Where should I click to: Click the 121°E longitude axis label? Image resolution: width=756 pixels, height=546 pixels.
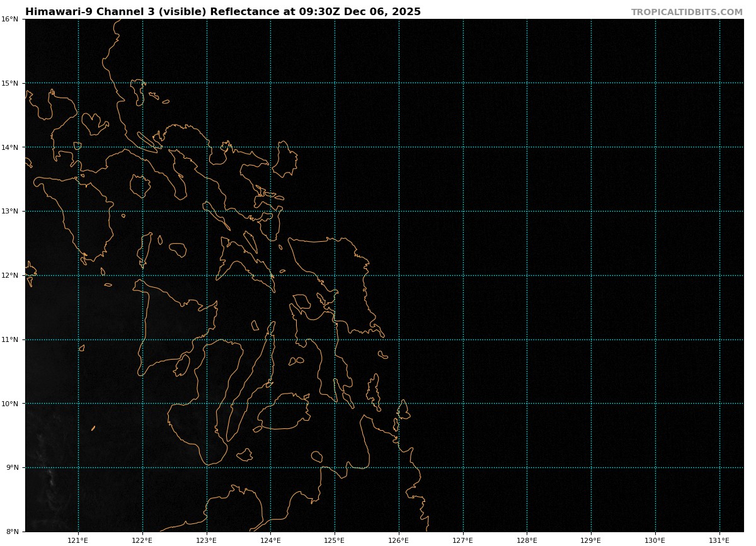tap(78, 540)
